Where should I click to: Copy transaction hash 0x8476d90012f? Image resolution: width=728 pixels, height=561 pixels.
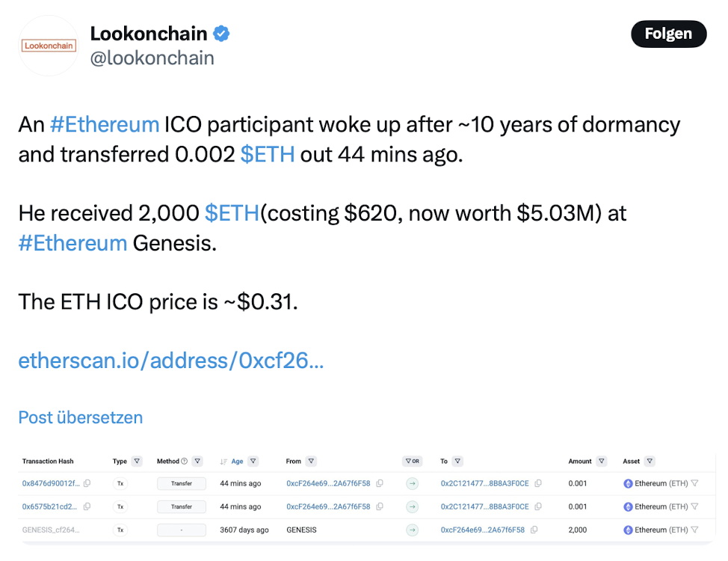tap(87, 483)
